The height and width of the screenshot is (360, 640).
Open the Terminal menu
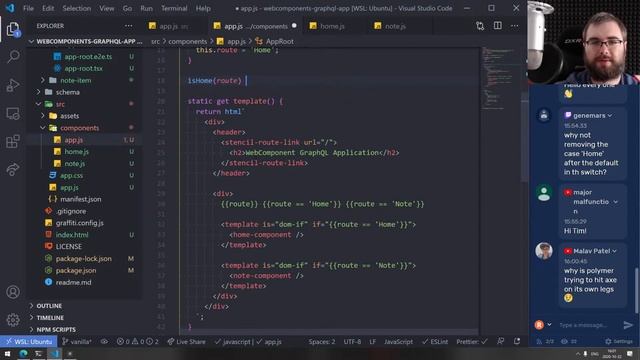[x=174, y=8]
